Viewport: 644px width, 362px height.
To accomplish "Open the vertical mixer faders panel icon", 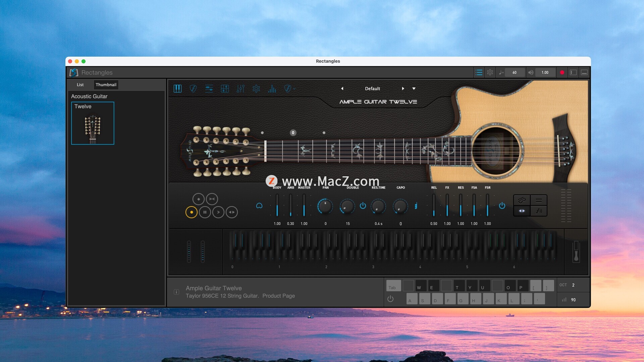I will pos(240,88).
